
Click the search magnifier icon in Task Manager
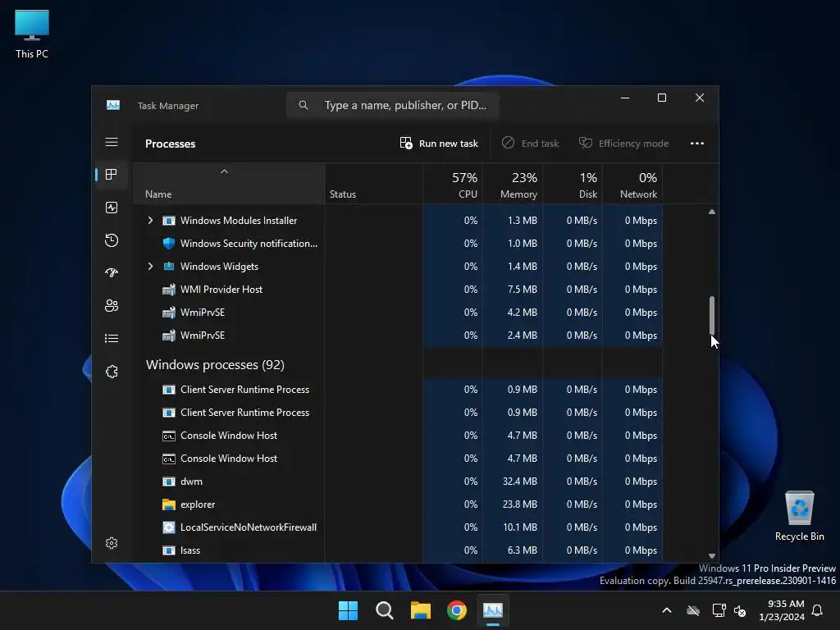[304, 105]
